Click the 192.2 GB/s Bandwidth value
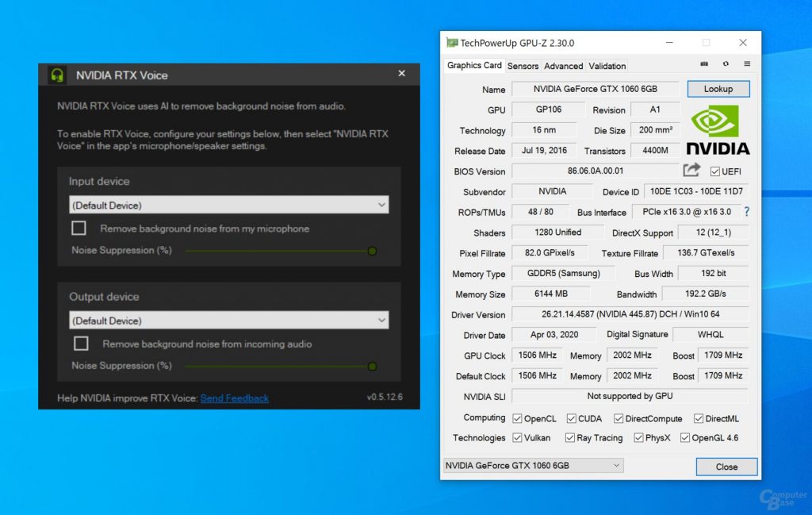This screenshot has width=812, height=515. pos(705,294)
